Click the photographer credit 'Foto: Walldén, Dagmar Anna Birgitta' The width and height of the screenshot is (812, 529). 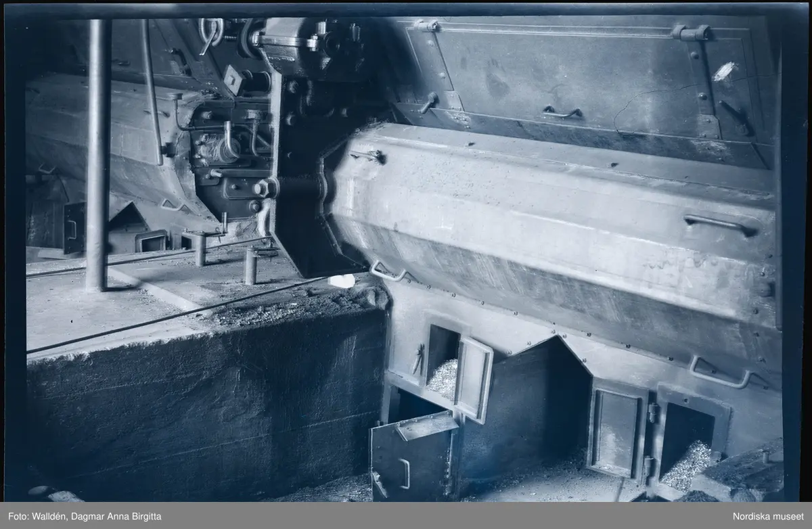tap(86, 516)
